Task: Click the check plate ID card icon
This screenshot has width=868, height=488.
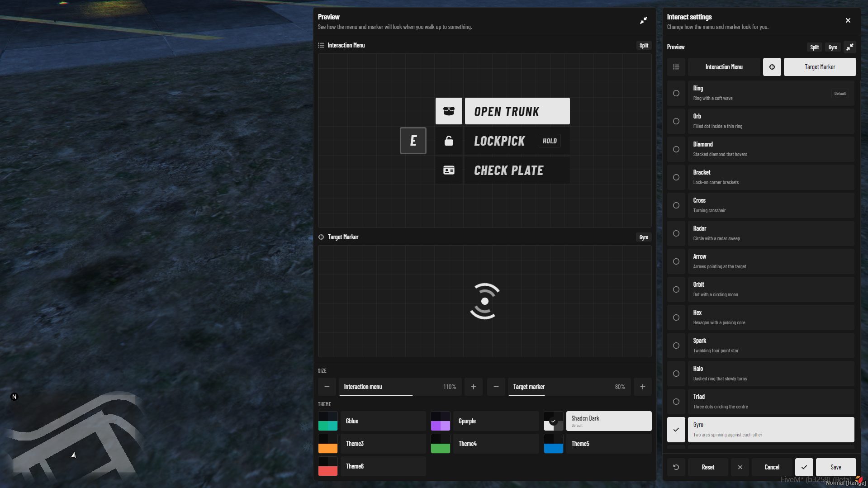Action: 449,170
